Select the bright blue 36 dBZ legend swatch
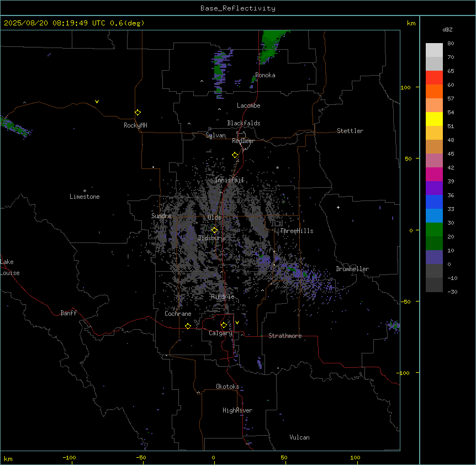 tap(434, 202)
